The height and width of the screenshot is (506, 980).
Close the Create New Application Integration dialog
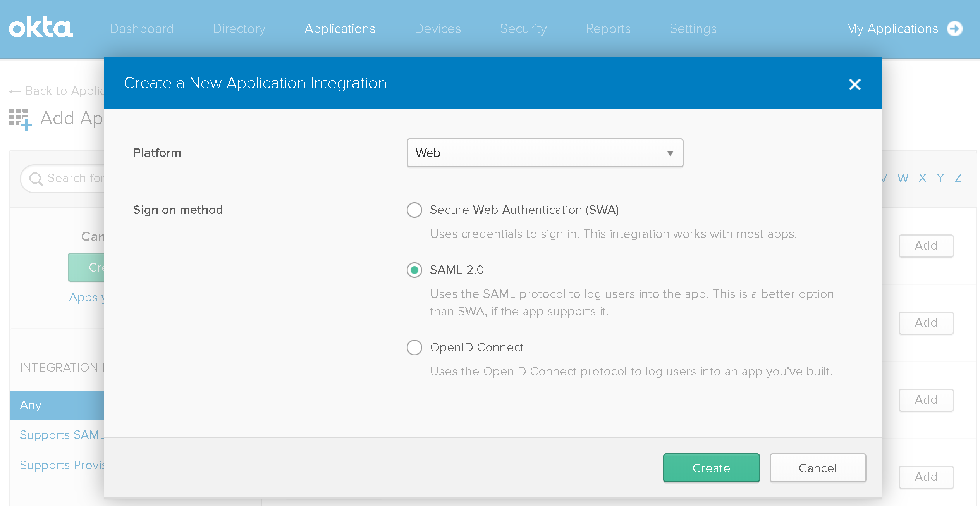pyautogui.click(x=854, y=84)
